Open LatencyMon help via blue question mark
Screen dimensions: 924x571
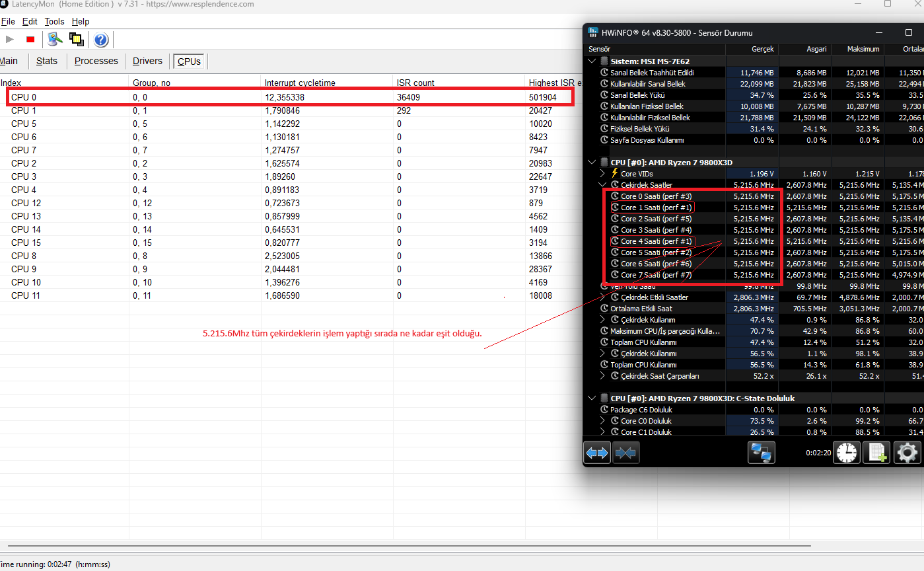[101, 40]
